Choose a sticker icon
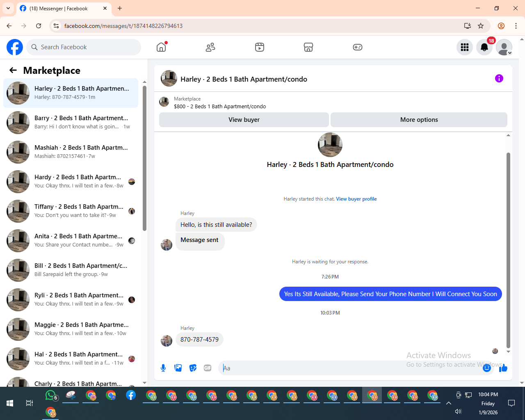This screenshot has height=420, width=525. click(x=193, y=368)
